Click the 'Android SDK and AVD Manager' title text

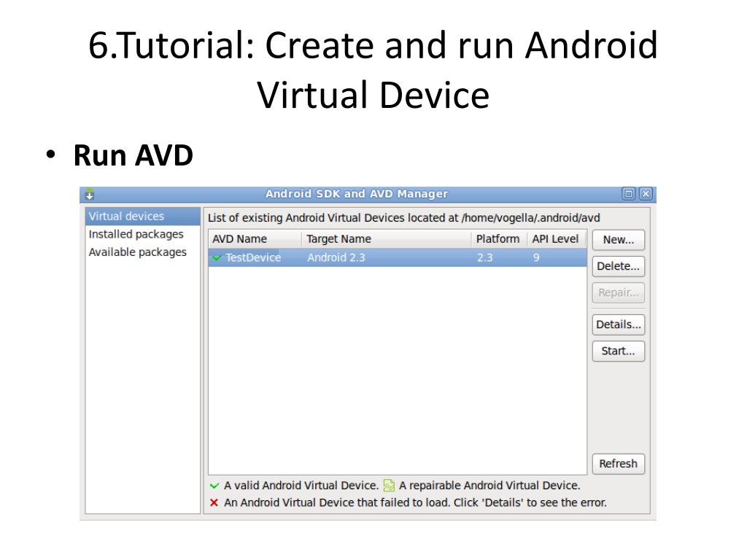pyautogui.click(x=356, y=194)
